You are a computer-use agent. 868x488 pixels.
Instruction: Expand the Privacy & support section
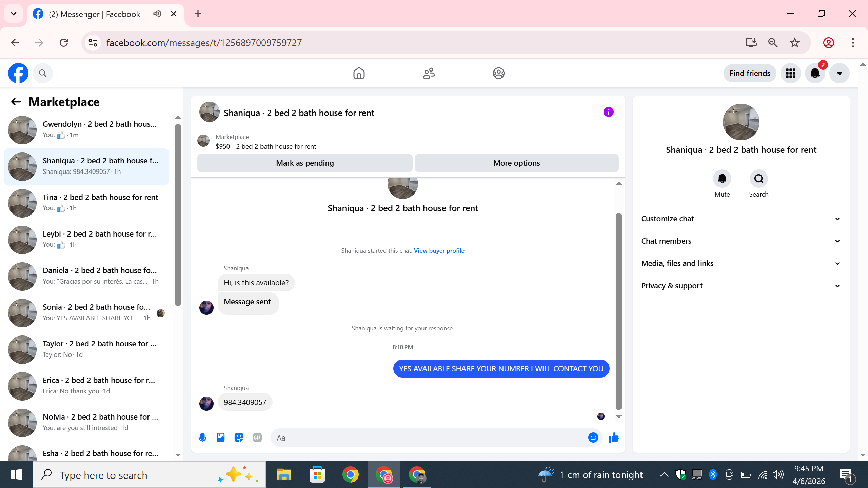[741, 286]
